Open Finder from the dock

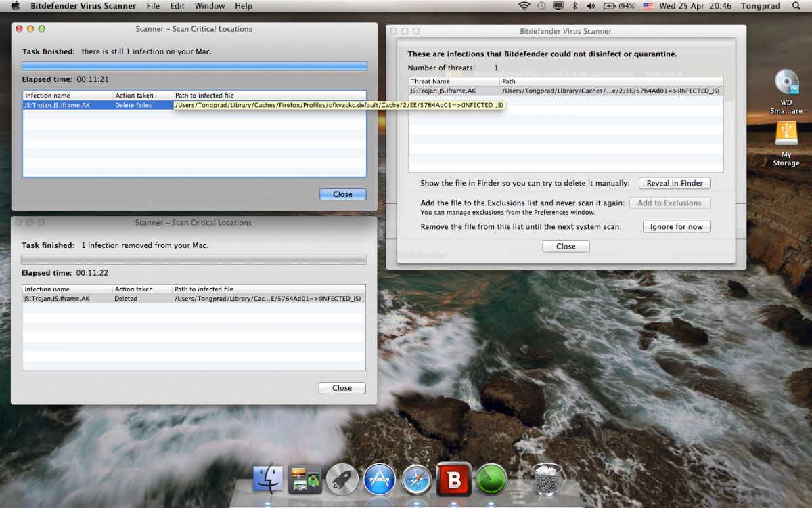pos(268,480)
